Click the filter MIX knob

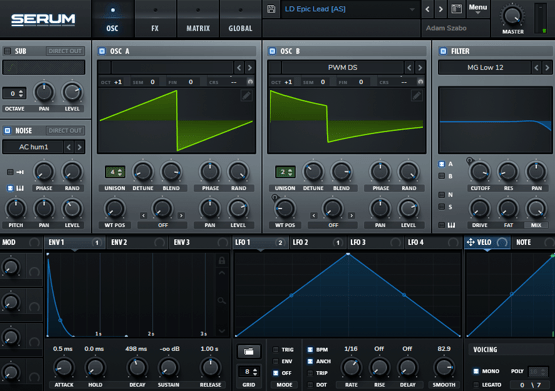[536, 208]
